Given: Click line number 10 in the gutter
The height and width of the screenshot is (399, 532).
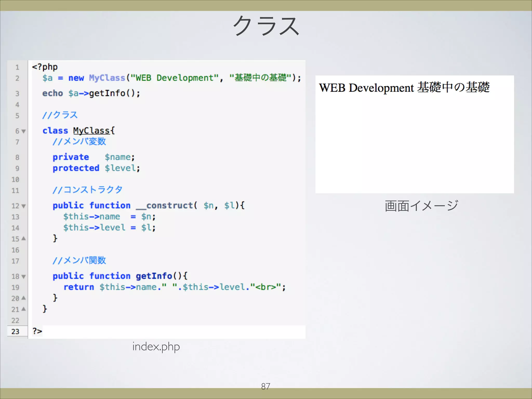Looking at the screenshot, I should pyautogui.click(x=15, y=180).
